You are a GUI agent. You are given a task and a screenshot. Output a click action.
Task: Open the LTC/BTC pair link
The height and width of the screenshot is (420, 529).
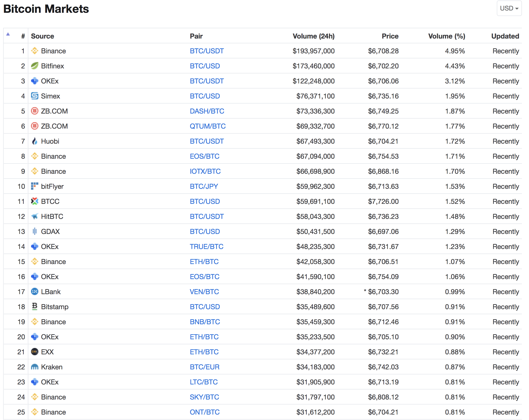pos(204,382)
